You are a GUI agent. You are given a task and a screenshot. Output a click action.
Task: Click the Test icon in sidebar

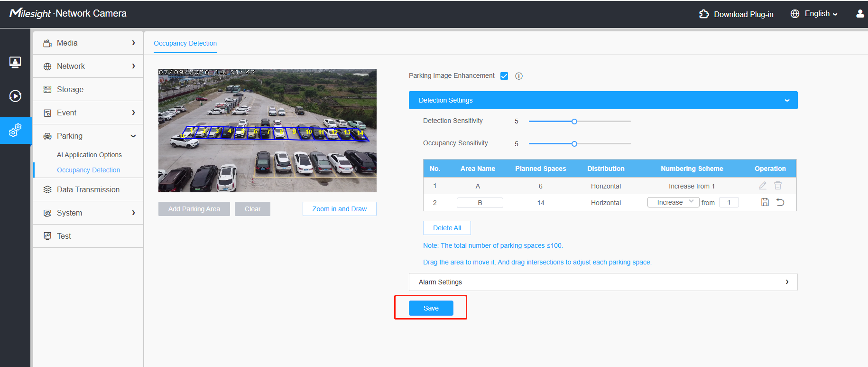[47, 236]
